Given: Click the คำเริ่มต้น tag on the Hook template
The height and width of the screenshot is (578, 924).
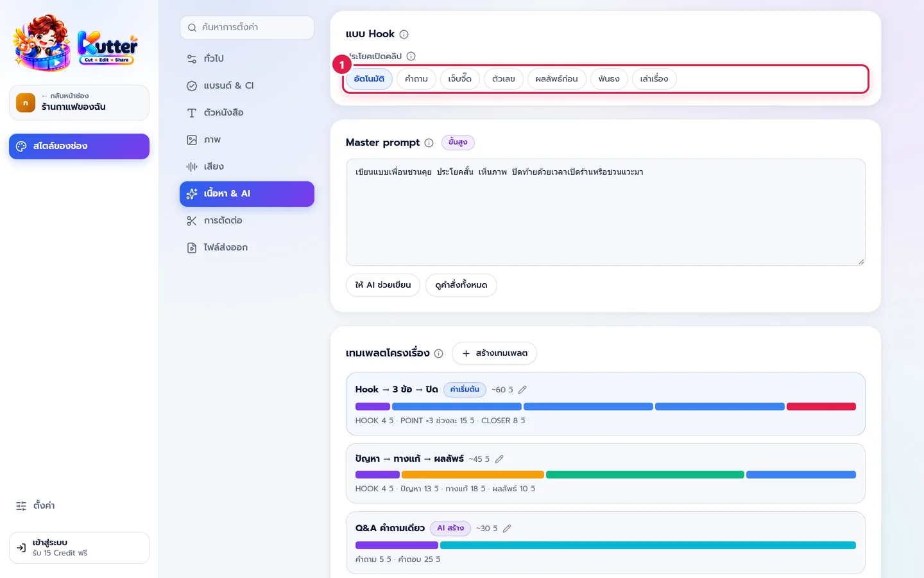Looking at the screenshot, I should pyautogui.click(x=465, y=390).
